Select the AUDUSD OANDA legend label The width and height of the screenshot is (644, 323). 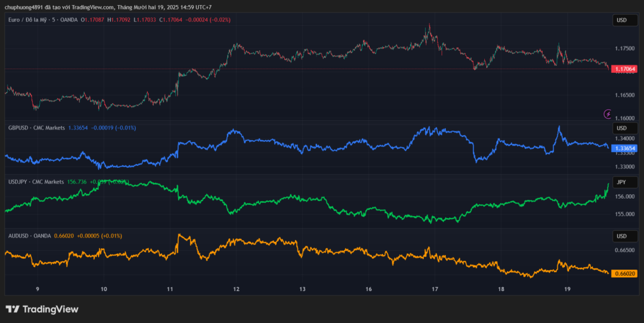click(30, 236)
